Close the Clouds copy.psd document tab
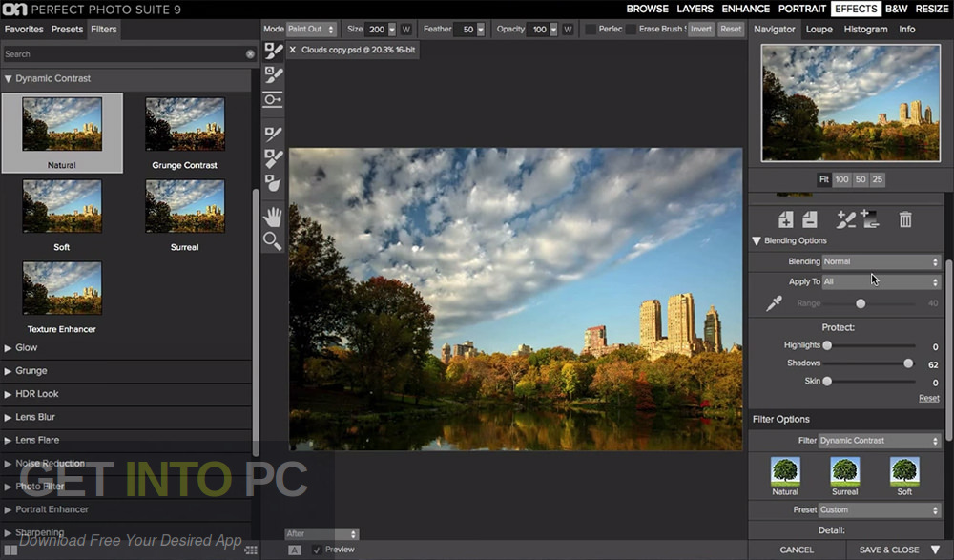Viewport: 954px width, 560px height. [x=293, y=50]
